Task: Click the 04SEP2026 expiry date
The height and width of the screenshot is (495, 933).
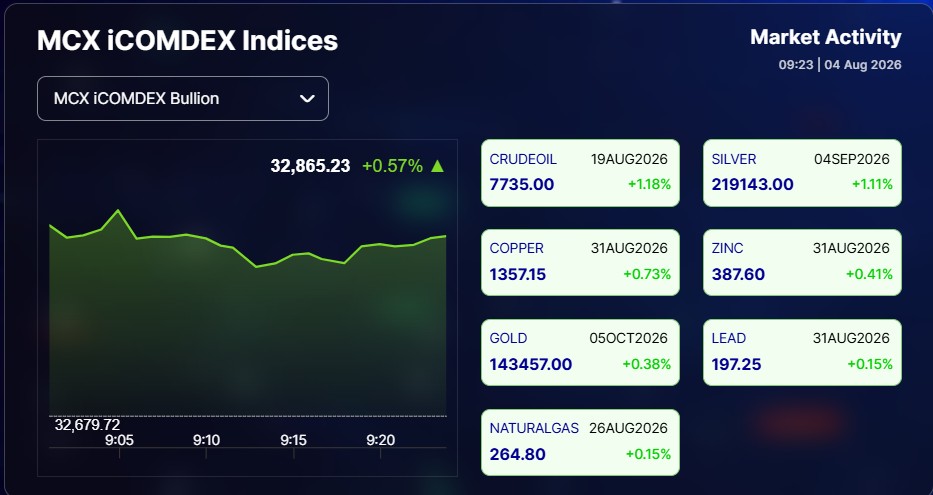Action: coord(851,159)
